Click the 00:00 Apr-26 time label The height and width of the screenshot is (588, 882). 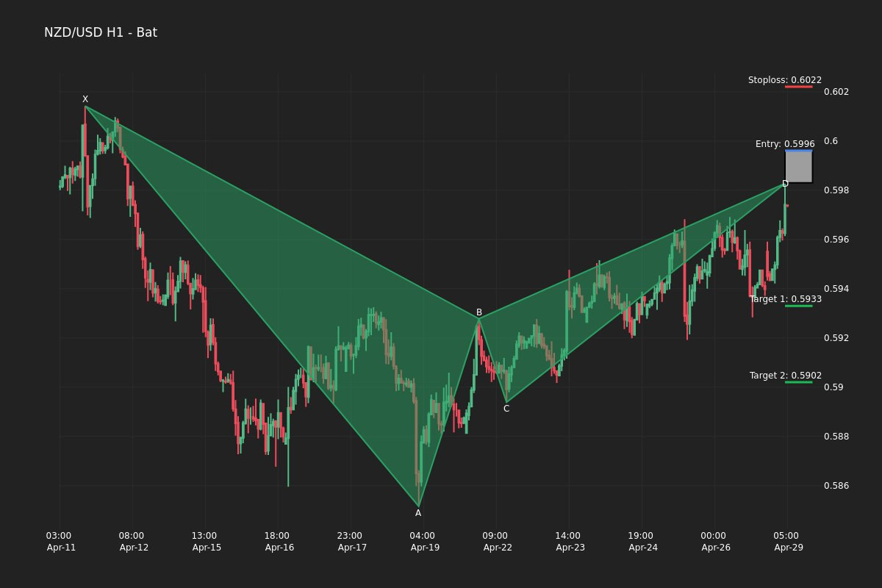click(x=714, y=542)
